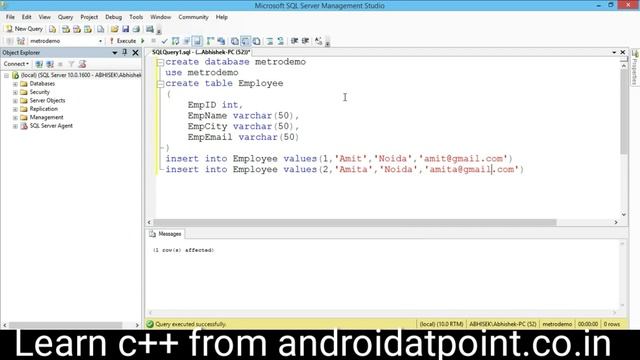The width and height of the screenshot is (640, 360).
Task: Click Object Explorer stop icon
Action: click(x=60, y=64)
